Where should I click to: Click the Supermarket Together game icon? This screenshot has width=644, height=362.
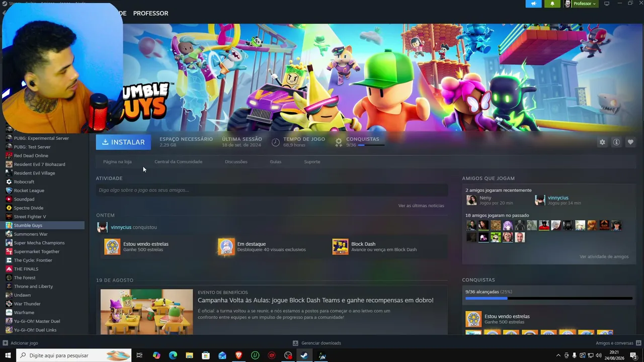[x=9, y=251]
